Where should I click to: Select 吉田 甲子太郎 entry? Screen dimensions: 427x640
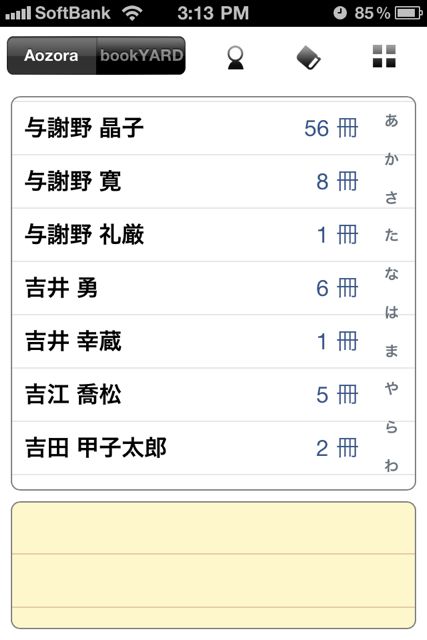tap(193, 448)
